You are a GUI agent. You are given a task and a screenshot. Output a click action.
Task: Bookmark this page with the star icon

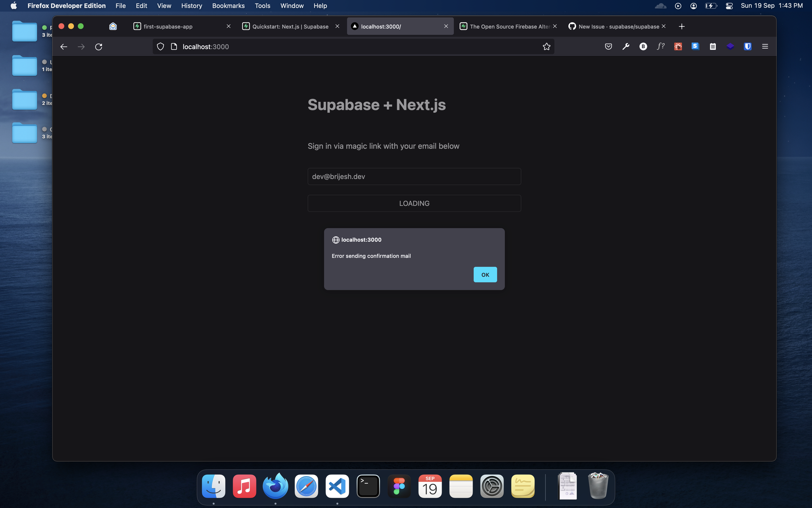pos(547,47)
